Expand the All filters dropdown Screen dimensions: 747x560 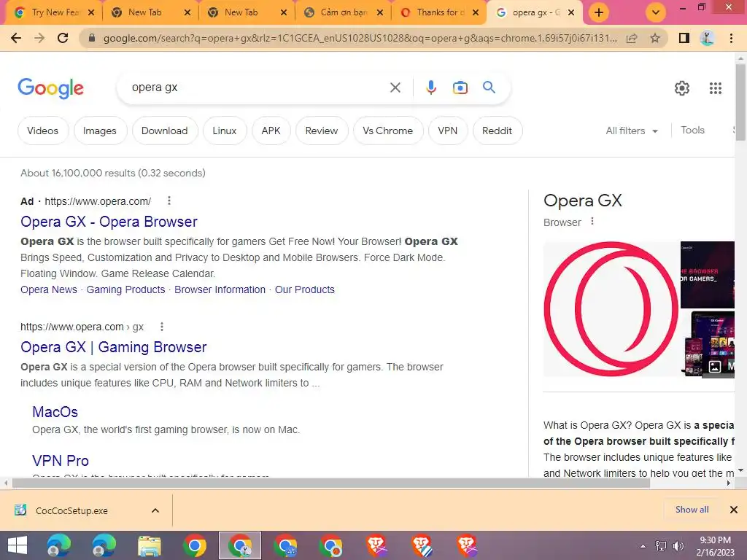coord(632,131)
